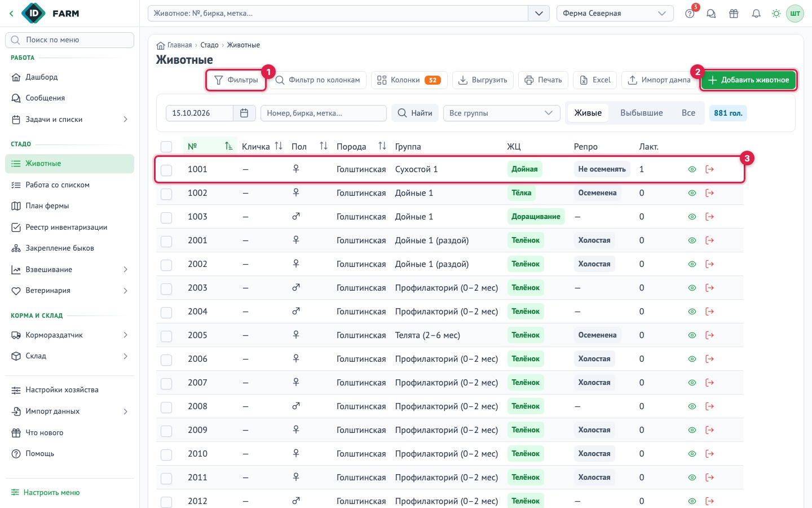Click the exit icon in row 2008
Screen dimensions: 812x508
pyautogui.click(x=710, y=406)
